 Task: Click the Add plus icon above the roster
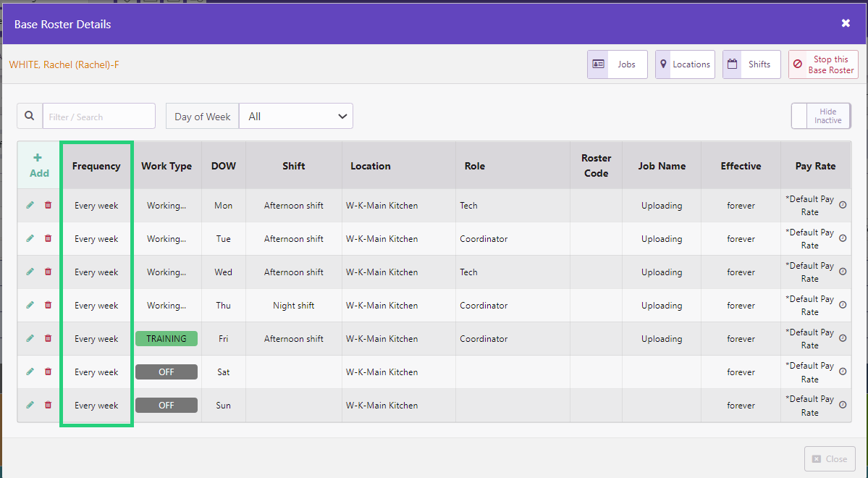click(x=38, y=159)
